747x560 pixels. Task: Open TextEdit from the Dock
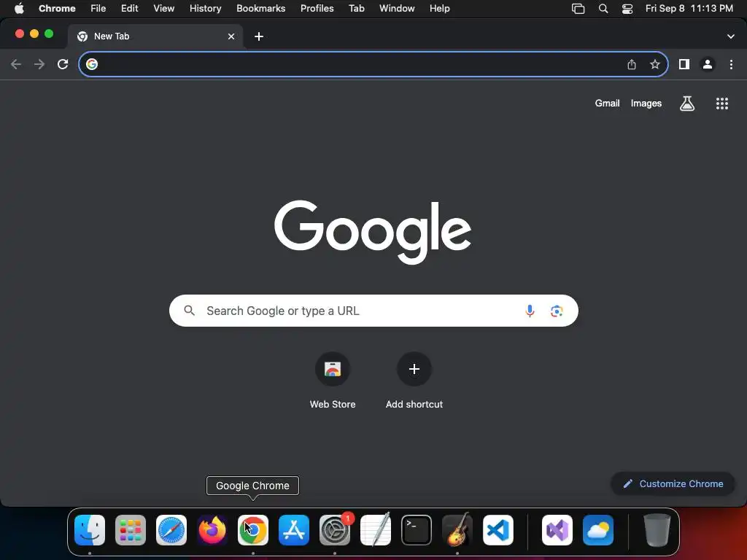(376, 530)
